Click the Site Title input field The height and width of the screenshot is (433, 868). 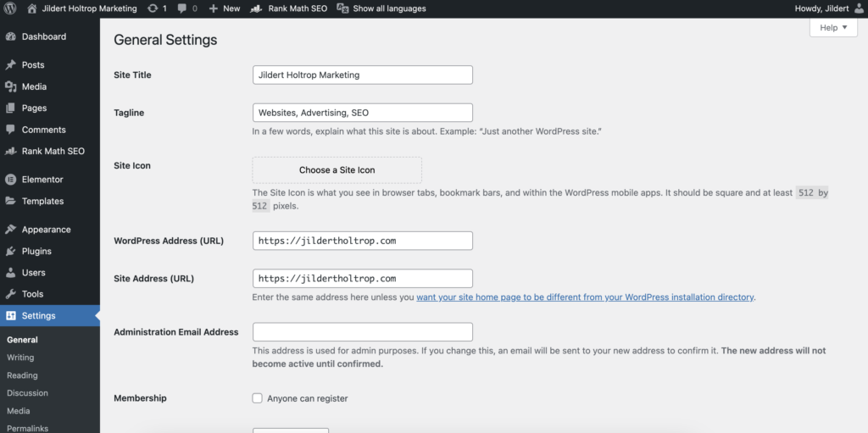coord(363,75)
